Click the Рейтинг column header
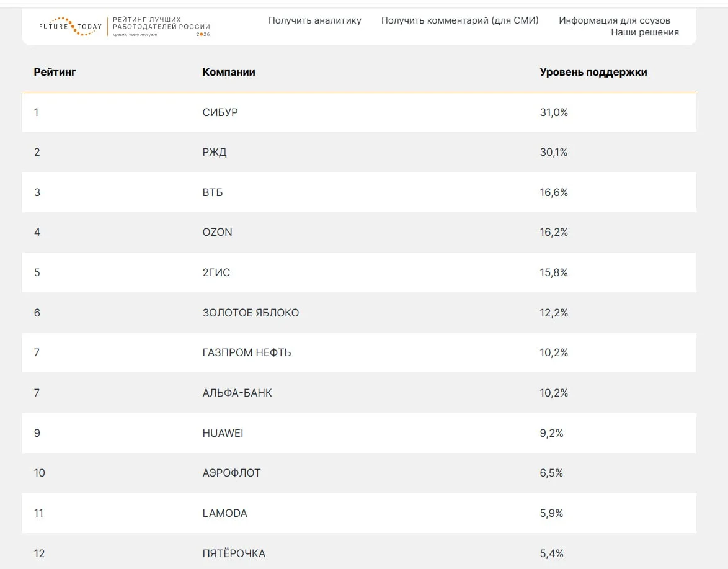 point(55,72)
